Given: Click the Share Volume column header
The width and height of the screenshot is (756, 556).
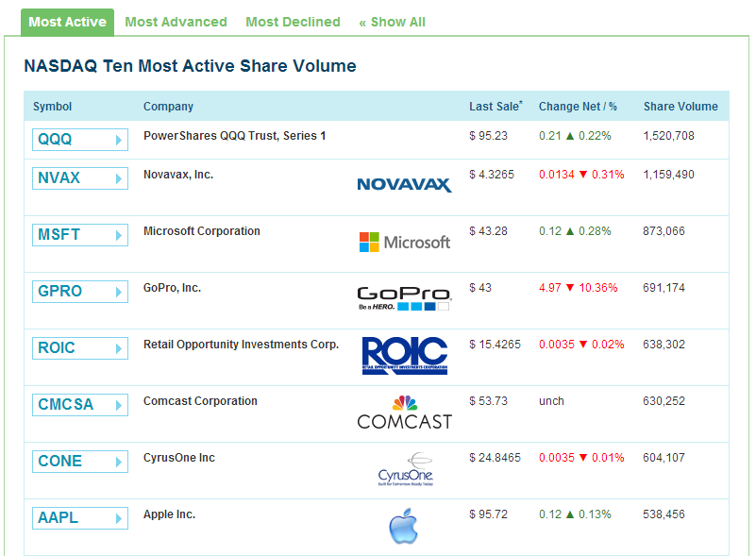Looking at the screenshot, I should [680, 107].
